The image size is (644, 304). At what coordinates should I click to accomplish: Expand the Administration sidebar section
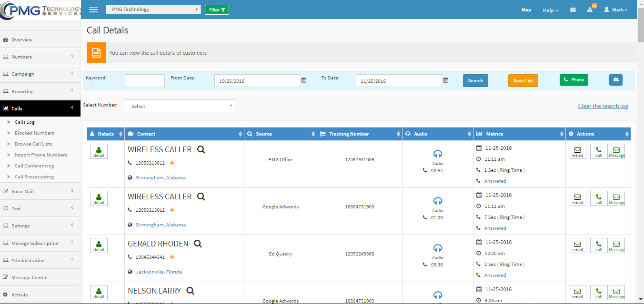(40, 260)
